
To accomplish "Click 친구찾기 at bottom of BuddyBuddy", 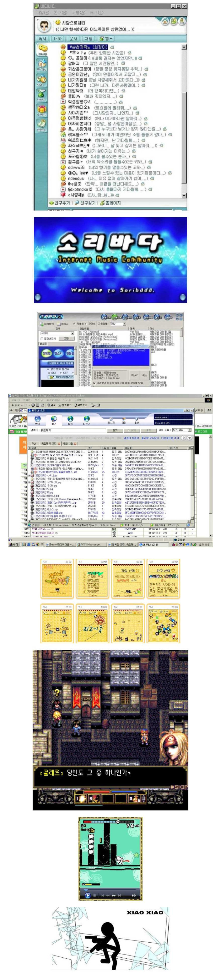I will 85,203.
